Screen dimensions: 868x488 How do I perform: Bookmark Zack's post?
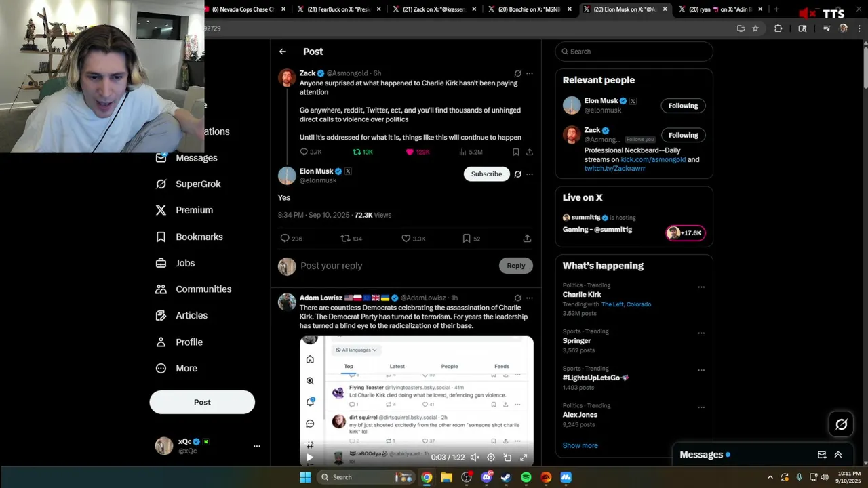516,152
